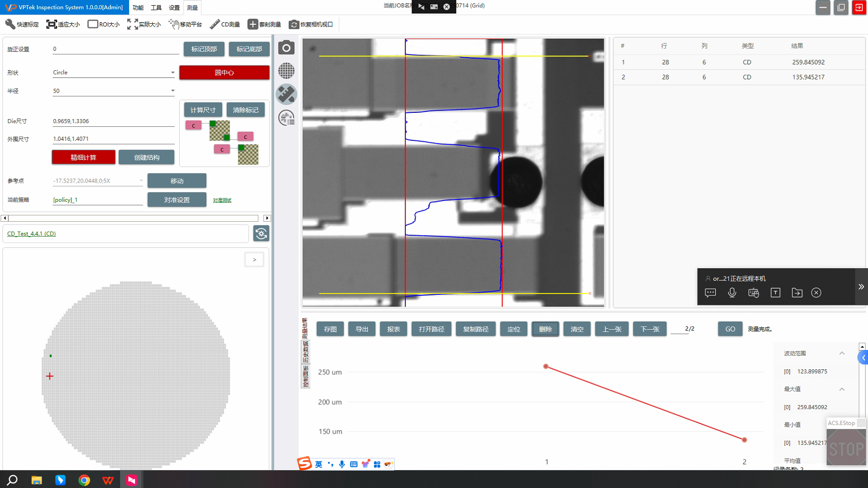The image size is (868, 488).
Task: Click the microphone icon in remote session bar
Action: click(732, 292)
